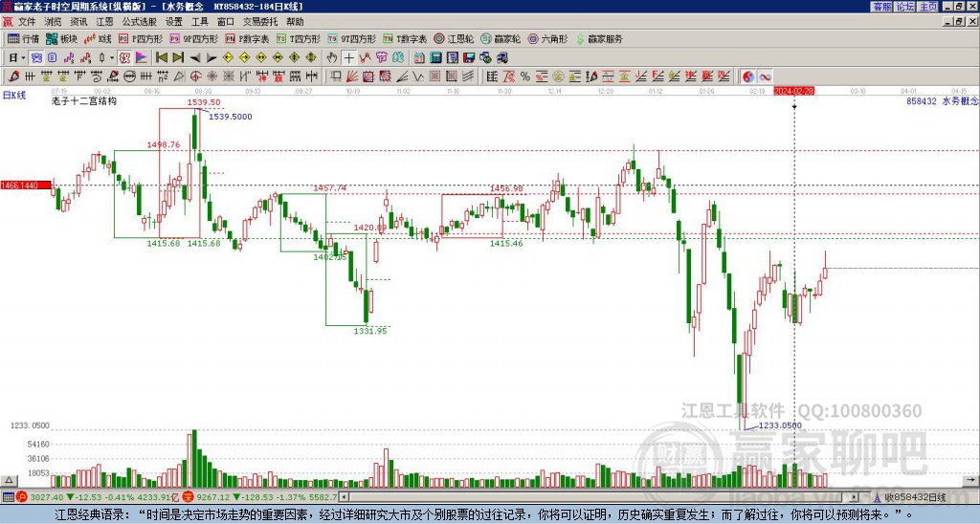Click the 客服 link
The height and width of the screenshot is (524, 980).
[882, 7]
